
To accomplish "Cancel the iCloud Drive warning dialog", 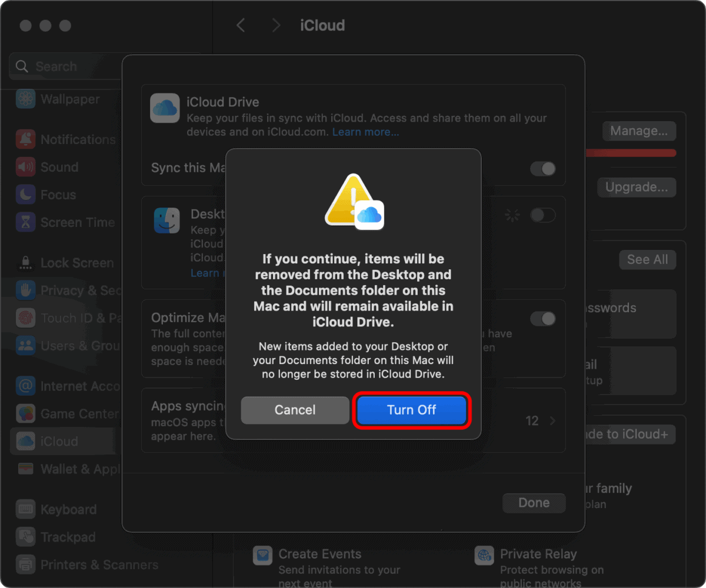I will [295, 410].
